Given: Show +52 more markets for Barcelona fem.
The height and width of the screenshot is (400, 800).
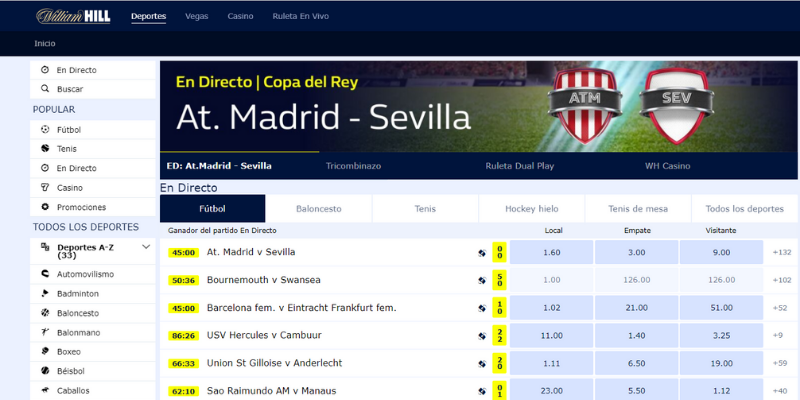Looking at the screenshot, I should [x=780, y=308].
